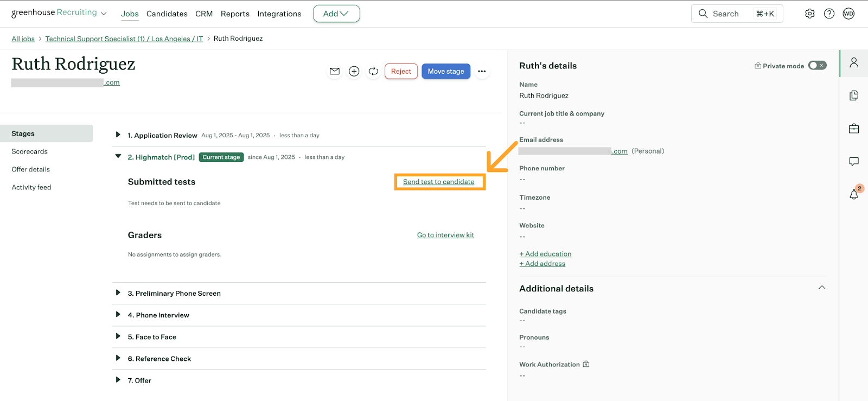Open notifications bell in right sidebar
Viewport: 868px width, 401px height.
(854, 194)
